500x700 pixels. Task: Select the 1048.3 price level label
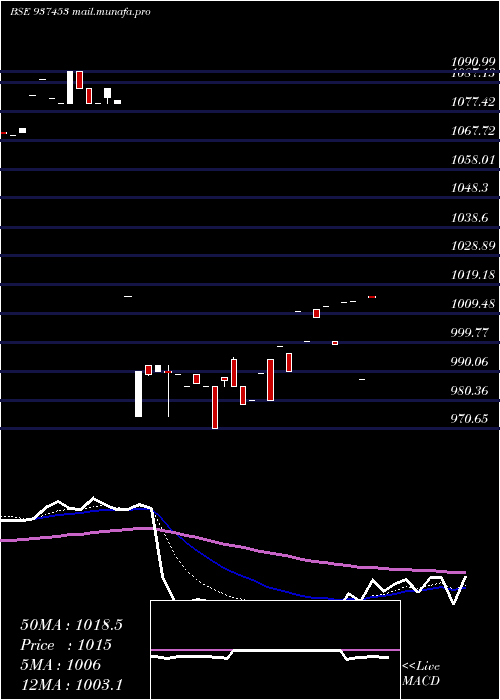pyautogui.click(x=469, y=188)
